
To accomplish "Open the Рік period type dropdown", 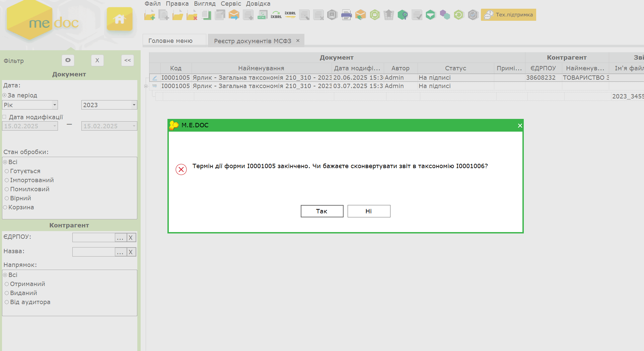I will pyautogui.click(x=30, y=105).
